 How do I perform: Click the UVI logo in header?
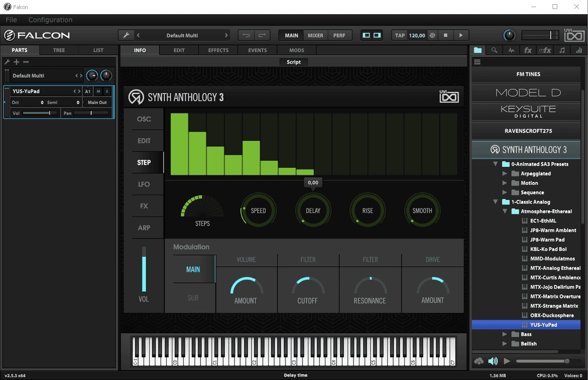pos(574,35)
